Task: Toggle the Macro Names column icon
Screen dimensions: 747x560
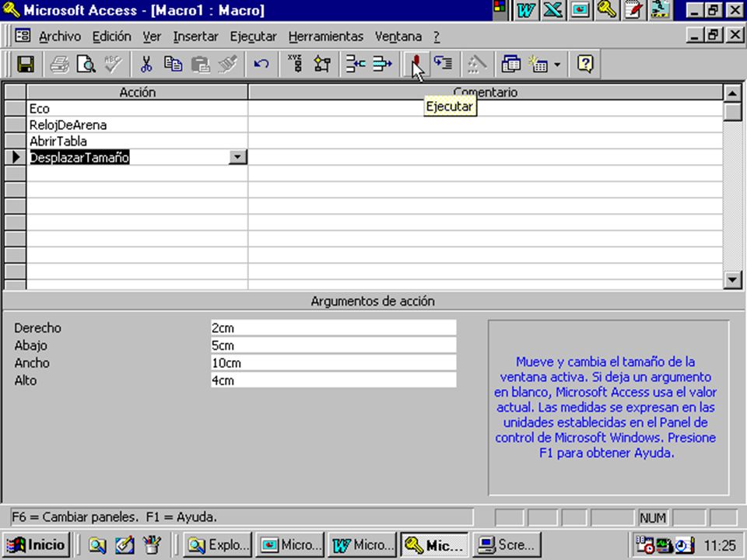Action: coord(296,64)
